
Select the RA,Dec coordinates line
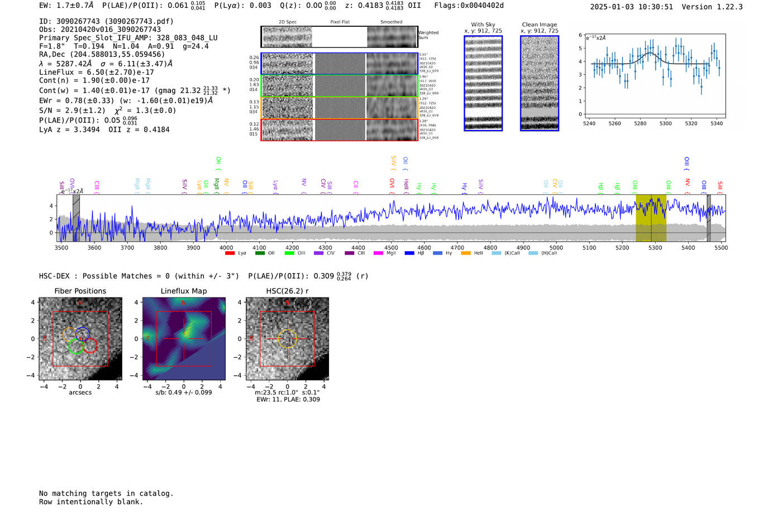(x=102, y=55)
